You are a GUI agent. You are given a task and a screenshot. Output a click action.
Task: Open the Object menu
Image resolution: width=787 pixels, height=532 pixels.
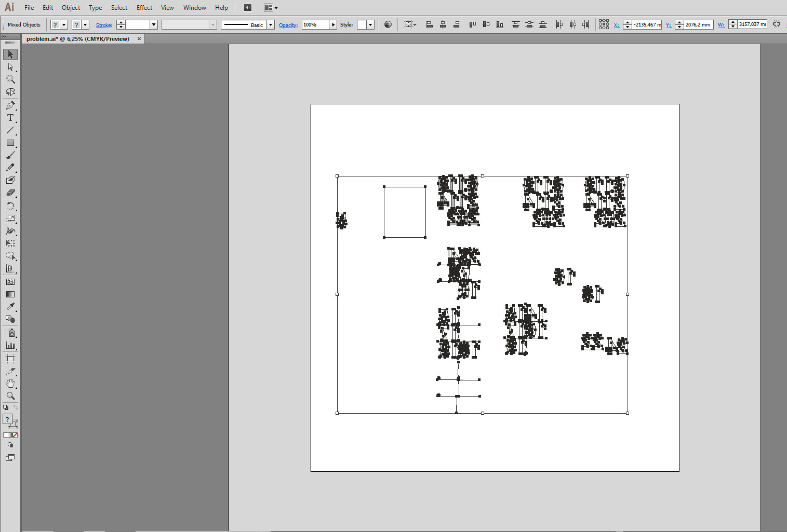coord(71,8)
